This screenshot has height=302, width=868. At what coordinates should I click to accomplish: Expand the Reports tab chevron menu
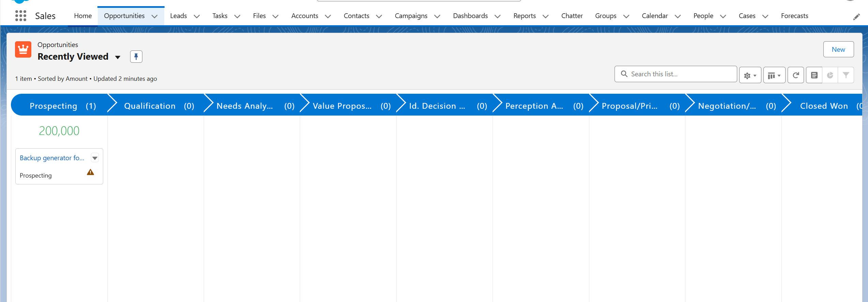point(545,16)
